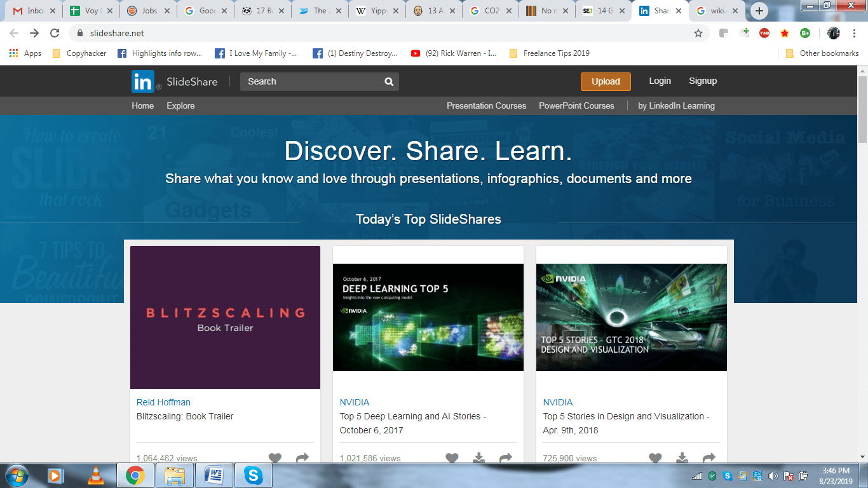Open the Blitzscaling: Book Trailer title
Screen dimensions: 868x488
click(185, 416)
